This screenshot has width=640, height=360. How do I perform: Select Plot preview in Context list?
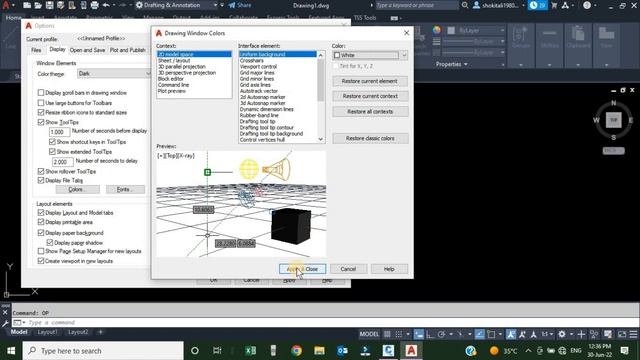click(171, 91)
